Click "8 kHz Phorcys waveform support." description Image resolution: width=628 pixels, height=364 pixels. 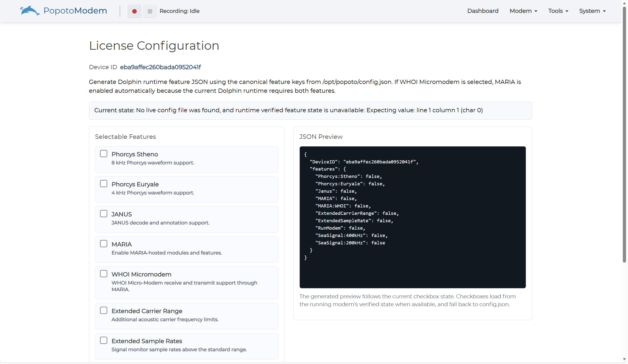(153, 163)
